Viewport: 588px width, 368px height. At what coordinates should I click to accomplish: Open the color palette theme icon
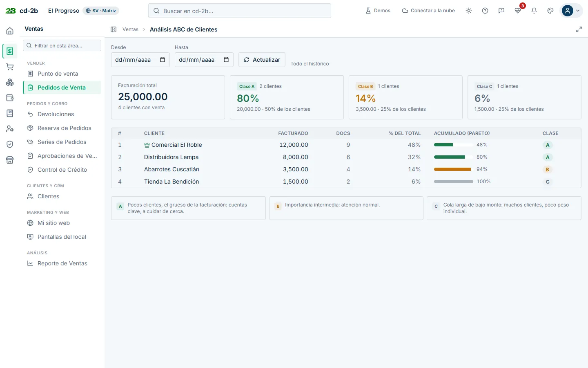pos(550,11)
